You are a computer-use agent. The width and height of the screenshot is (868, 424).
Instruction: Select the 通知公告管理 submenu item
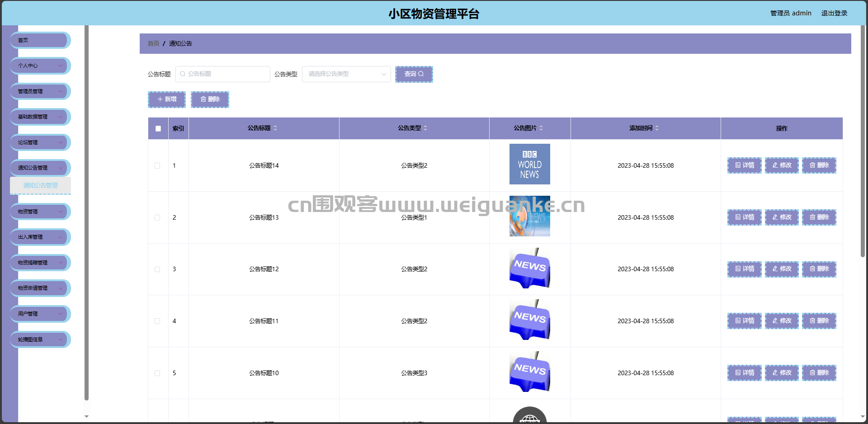point(40,185)
